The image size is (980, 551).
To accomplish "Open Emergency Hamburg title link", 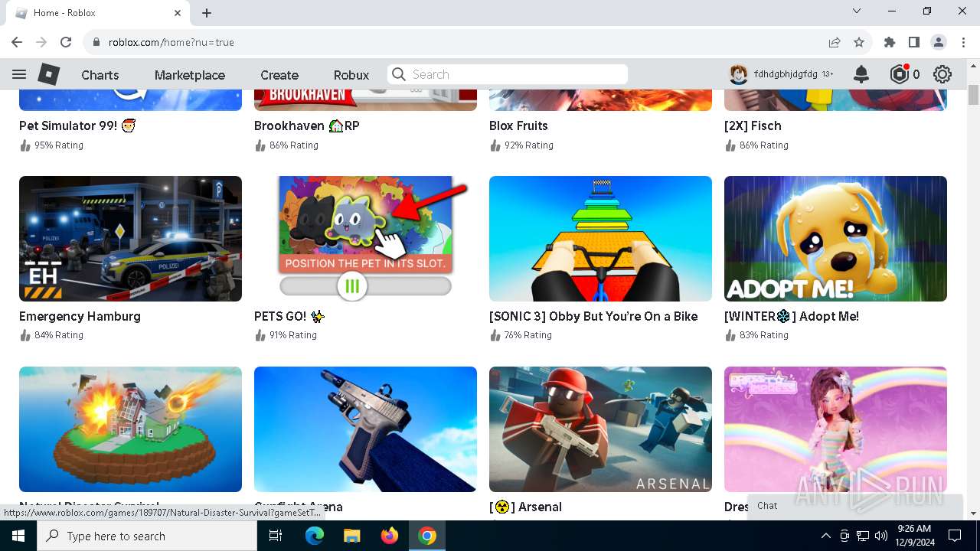I will (80, 316).
